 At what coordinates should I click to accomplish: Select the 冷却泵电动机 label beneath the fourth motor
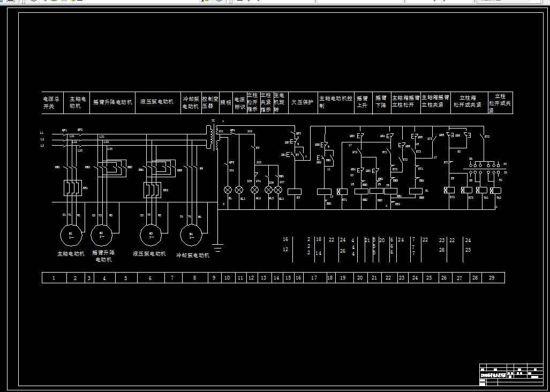pyautogui.click(x=193, y=255)
